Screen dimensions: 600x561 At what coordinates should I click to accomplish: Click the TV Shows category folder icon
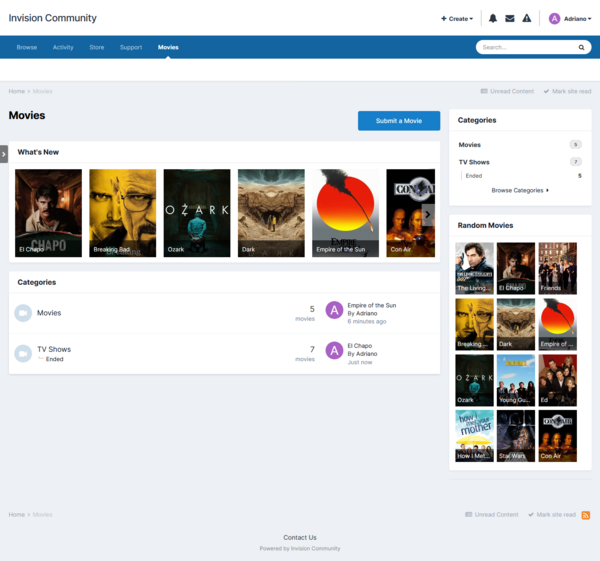(23, 354)
